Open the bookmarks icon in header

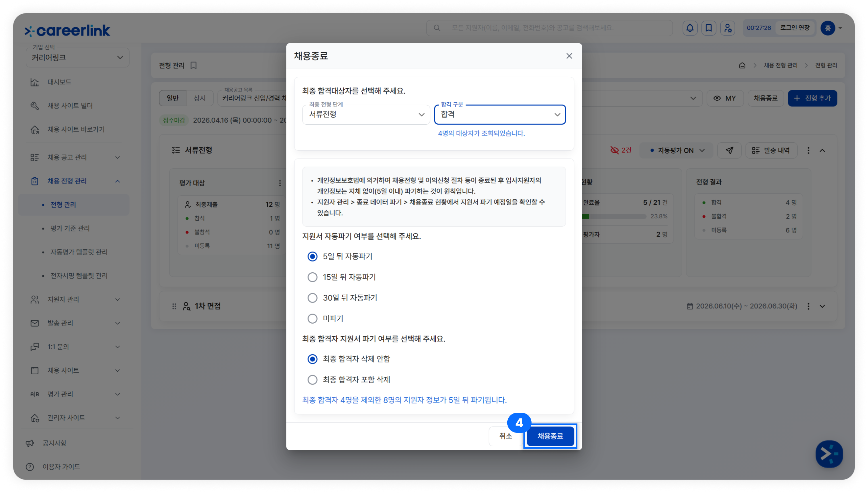(709, 28)
